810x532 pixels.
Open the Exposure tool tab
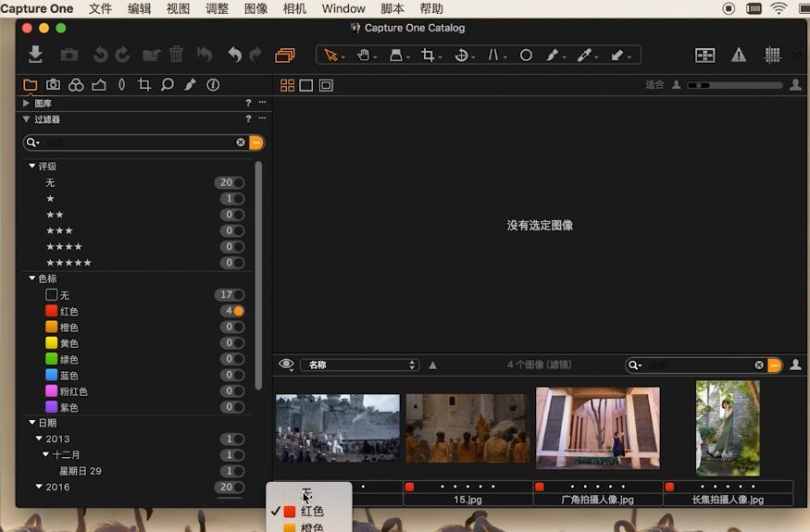tap(99, 85)
